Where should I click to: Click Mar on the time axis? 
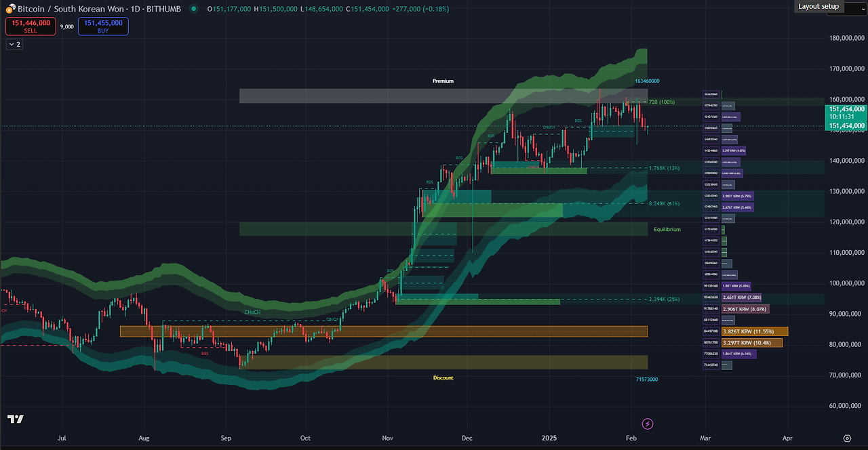[706, 439]
